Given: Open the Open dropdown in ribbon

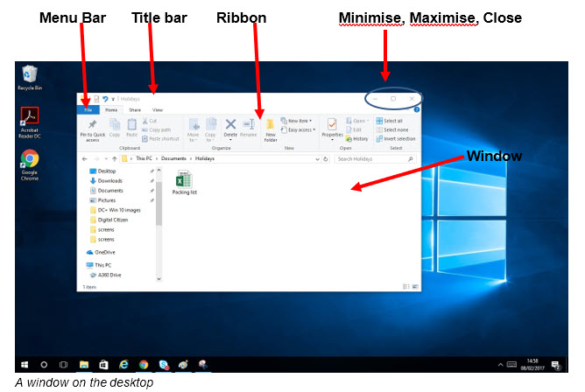Looking at the screenshot, I should [357, 121].
